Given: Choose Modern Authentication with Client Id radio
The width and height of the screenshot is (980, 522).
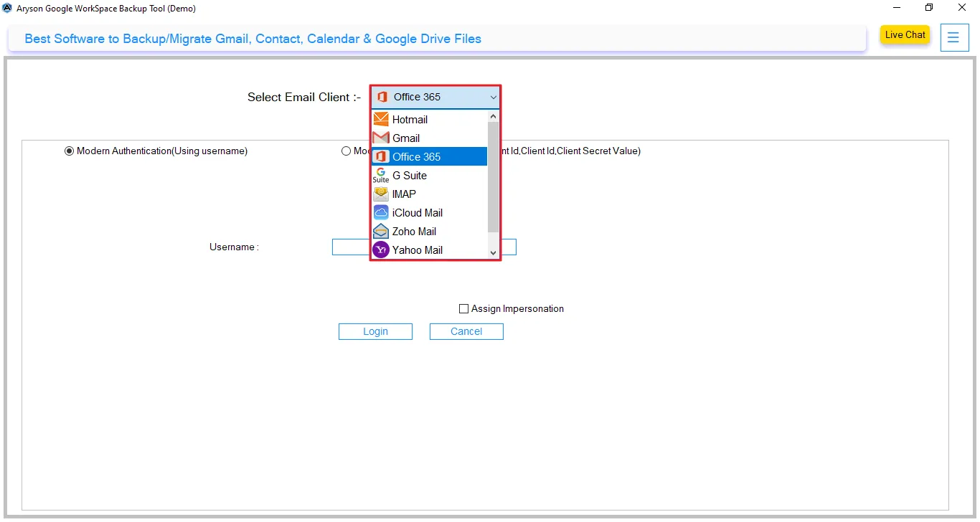Looking at the screenshot, I should coord(346,151).
